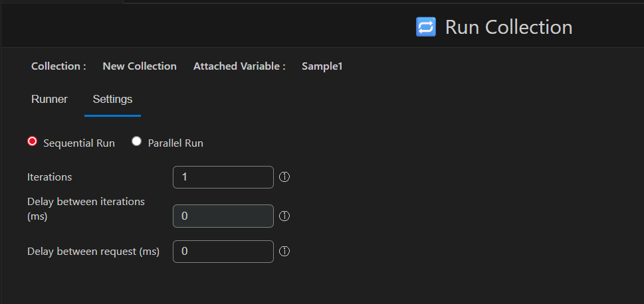Click info icon for Delay between iterations
Screen dimensions: 644x304
(284, 216)
